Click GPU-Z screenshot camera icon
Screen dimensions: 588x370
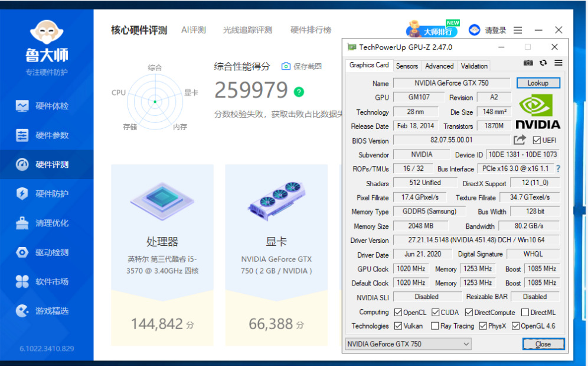coord(528,63)
